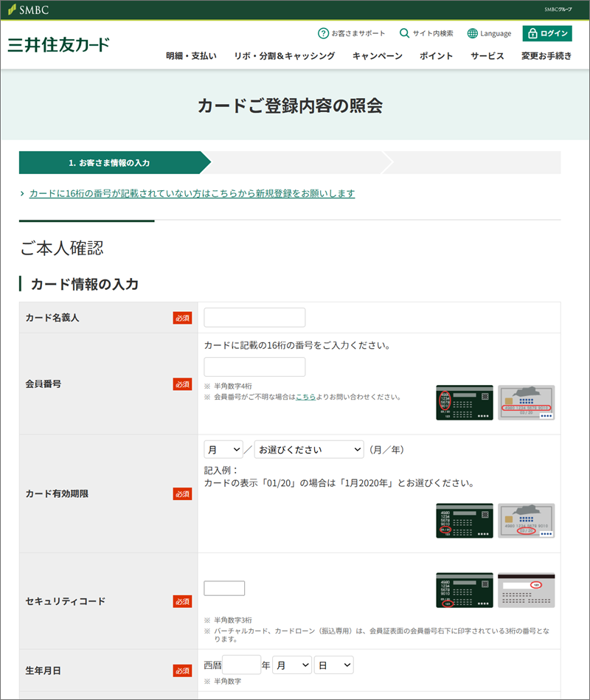Click the lock icon on ログイン button
Viewport: 590px width, 700px height.
tap(532, 33)
